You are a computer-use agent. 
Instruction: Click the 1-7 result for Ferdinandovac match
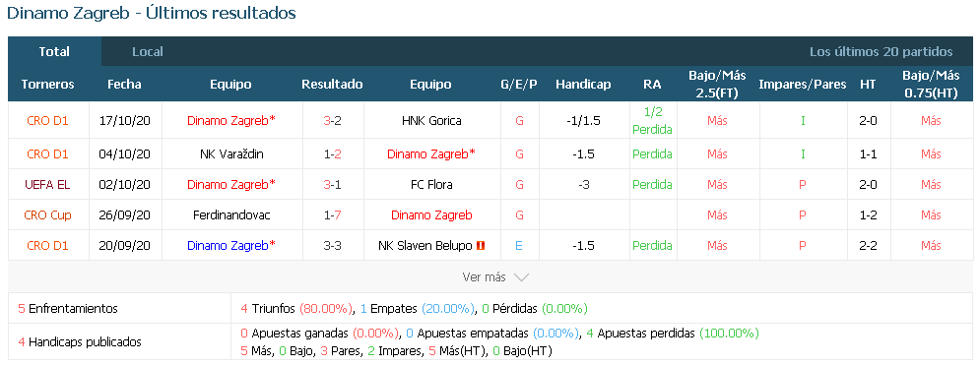[x=333, y=214]
